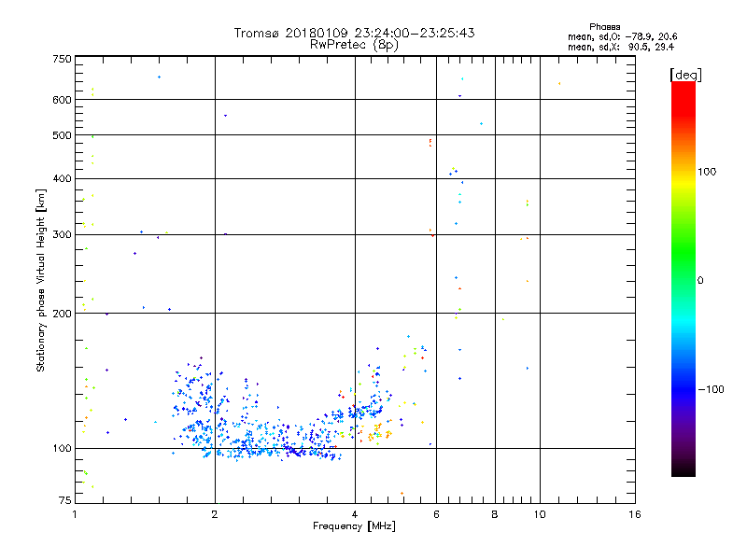Click the '6' x-axis tick label
Screen dimensions: 747x560
[436, 514]
